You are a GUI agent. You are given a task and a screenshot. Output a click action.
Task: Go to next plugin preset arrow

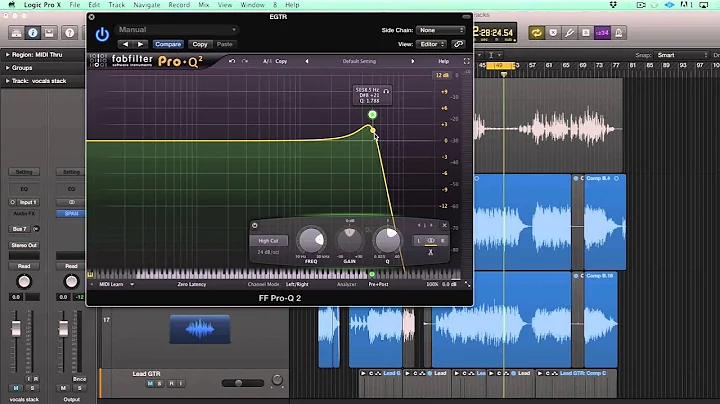(140, 44)
